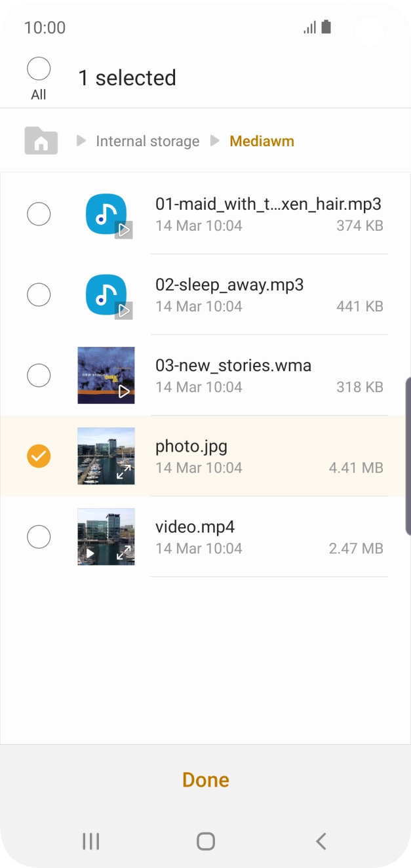Tap the 03-new_stories.wma file name

233,365
